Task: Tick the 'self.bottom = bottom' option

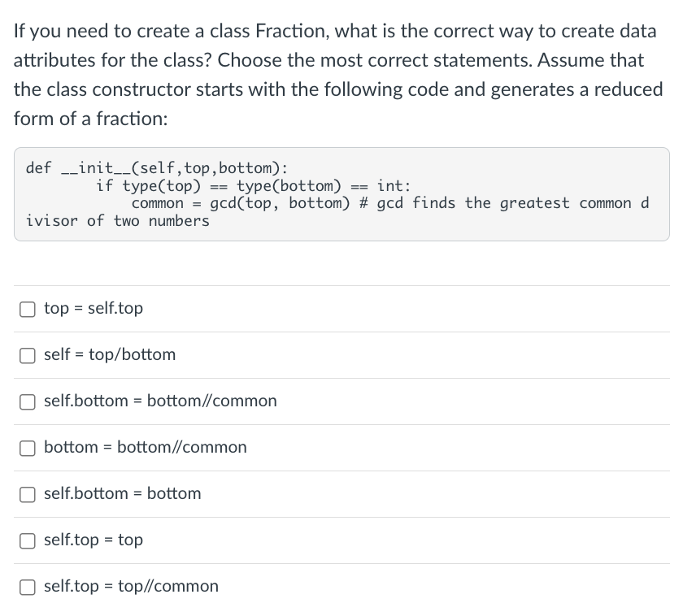Action: pos(27,494)
